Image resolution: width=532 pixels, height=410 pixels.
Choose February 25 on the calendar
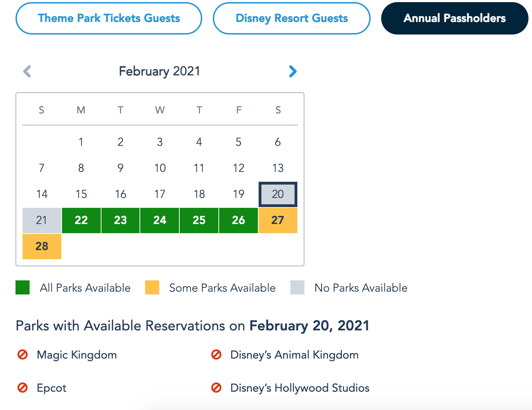coord(199,220)
